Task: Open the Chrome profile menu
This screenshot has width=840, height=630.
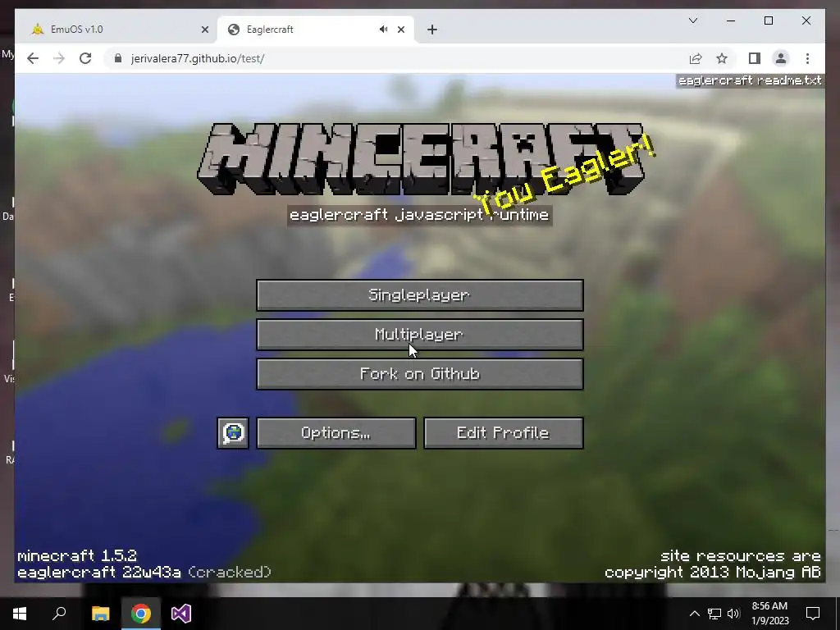Action: [781, 58]
